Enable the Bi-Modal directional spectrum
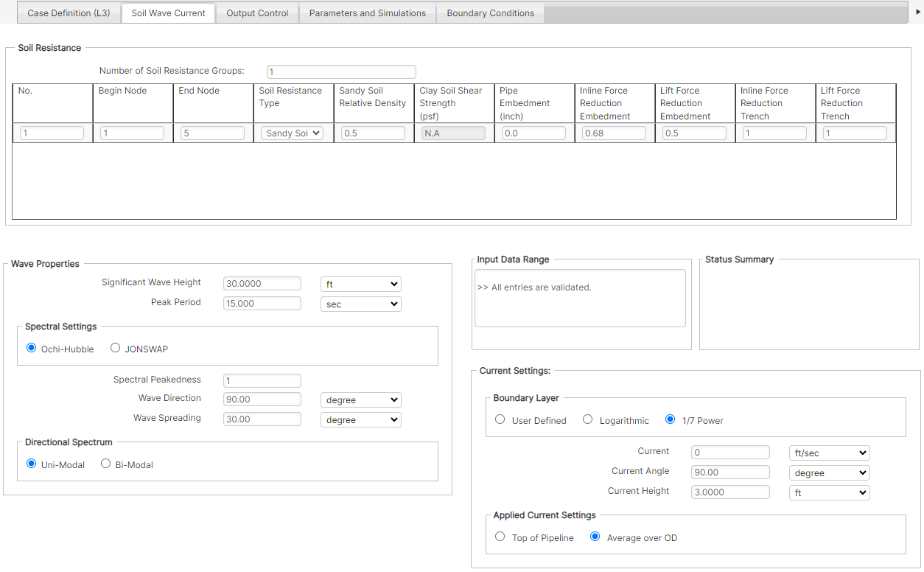 click(105, 463)
